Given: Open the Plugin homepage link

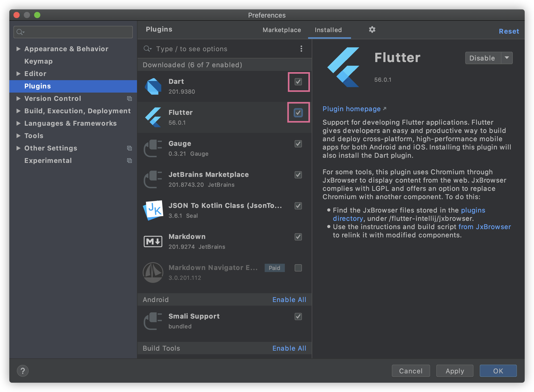Looking at the screenshot, I should [x=352, y=109].
